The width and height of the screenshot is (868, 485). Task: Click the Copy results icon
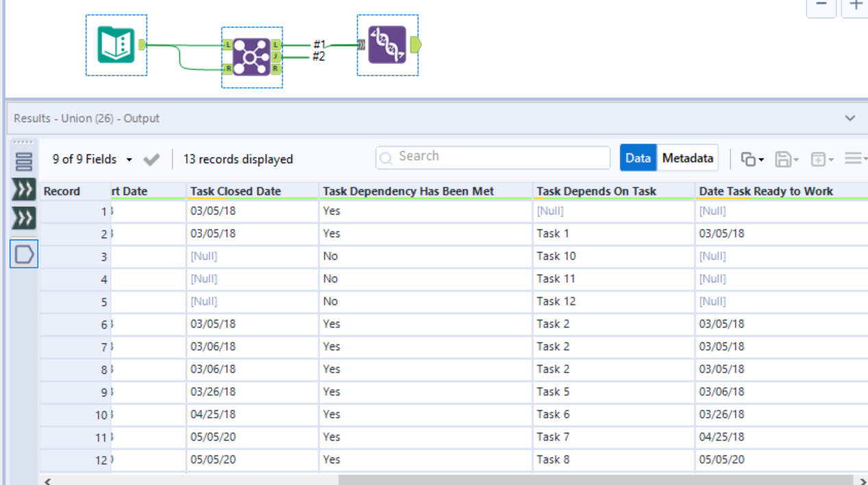click(749, 158)
